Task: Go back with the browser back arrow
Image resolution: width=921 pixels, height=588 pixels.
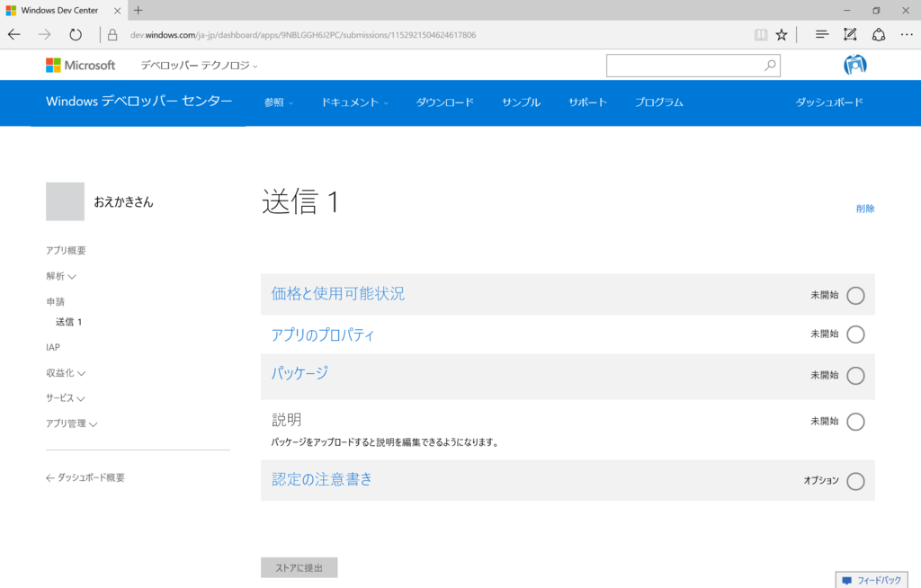Action: point(14,35)
